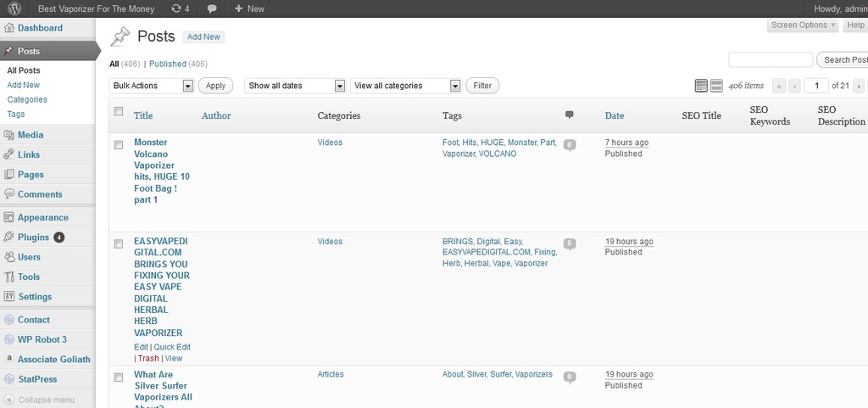Open Categories submenu item
The width and height of the screenshot is (868, 408).
click(27, 99)
